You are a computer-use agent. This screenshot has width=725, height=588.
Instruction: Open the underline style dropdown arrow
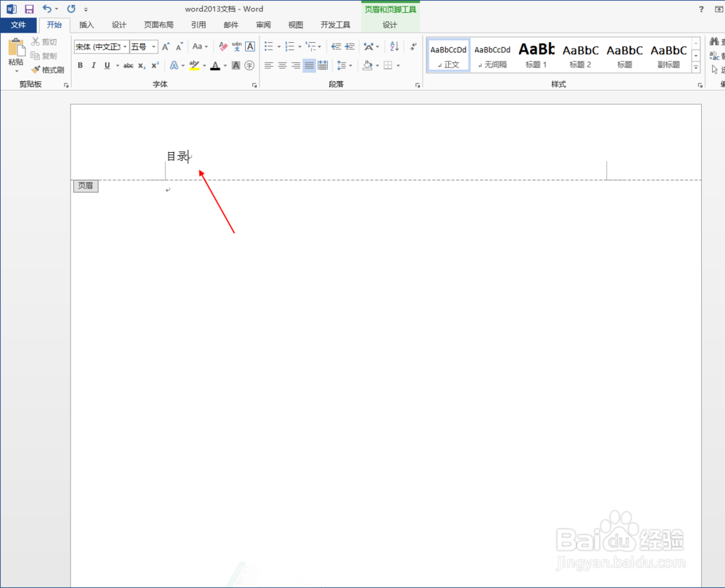point(117,66)
